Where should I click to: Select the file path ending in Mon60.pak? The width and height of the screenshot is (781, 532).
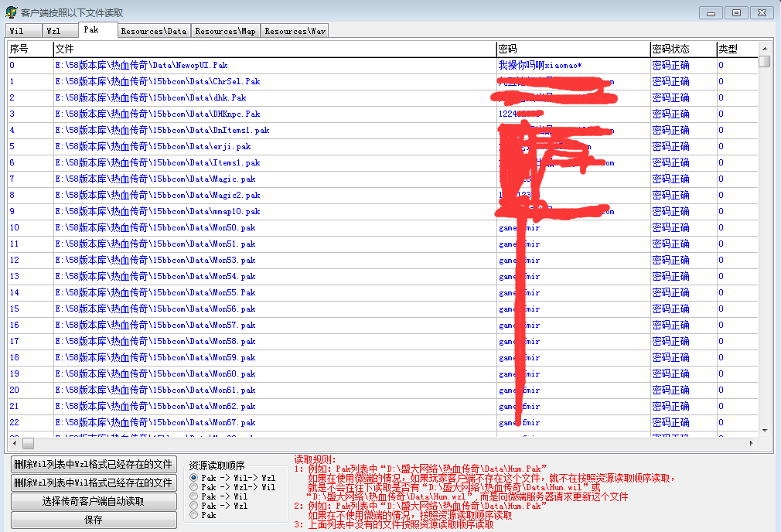pyautogui.click(x=155, y=374)
